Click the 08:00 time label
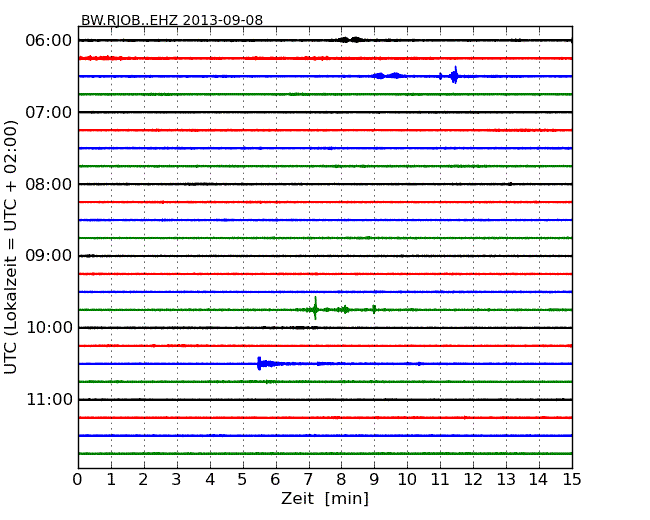The image size is (650, 520). click(49, 184)
